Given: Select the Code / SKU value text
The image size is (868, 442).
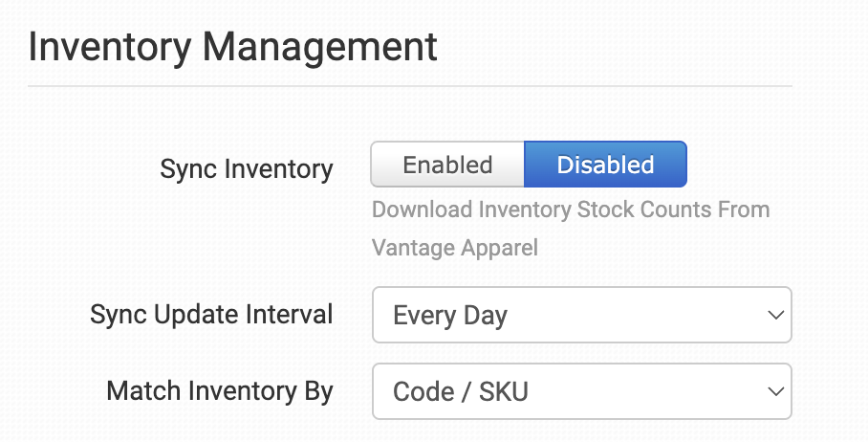Looking at the screenshot, I should (461, 392).
